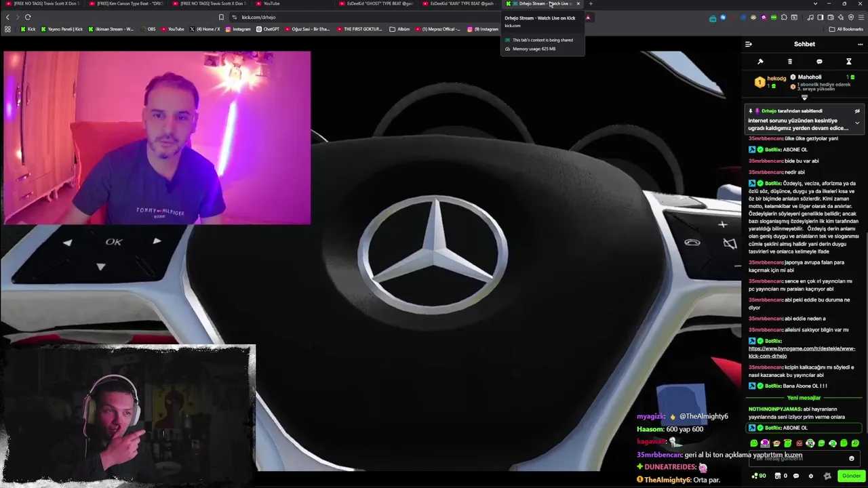Jump to Yeni mesajlar divider

(804, 398)
